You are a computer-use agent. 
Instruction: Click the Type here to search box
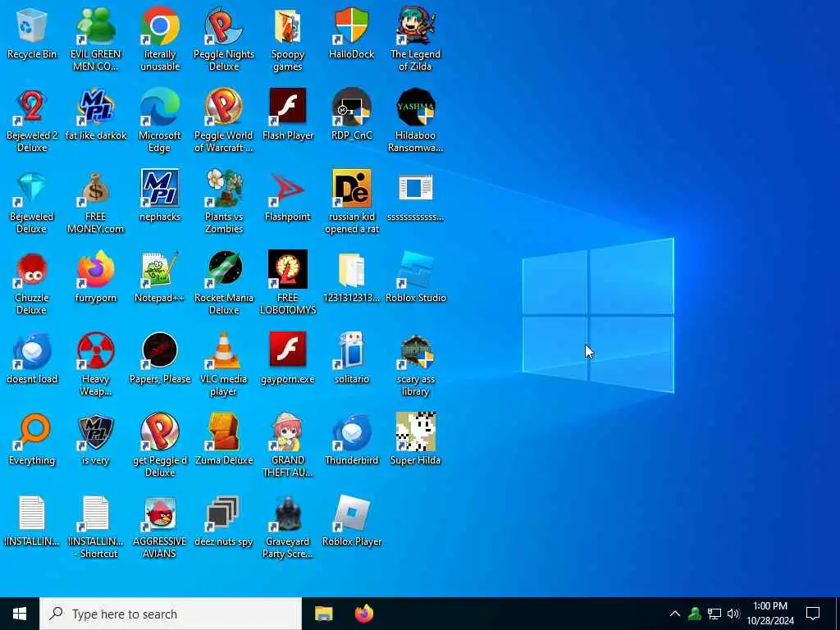pyautogui.click(x=171, y=614)
